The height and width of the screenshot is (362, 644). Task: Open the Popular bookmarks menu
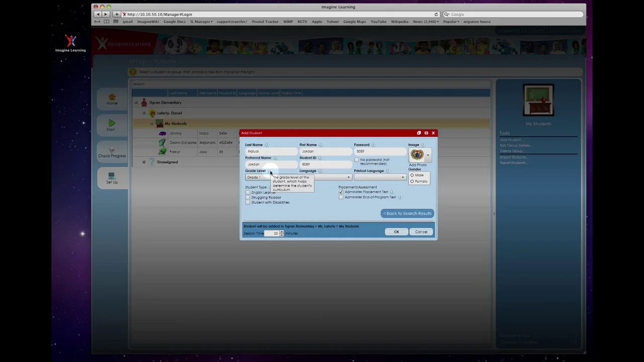[451, 22]
